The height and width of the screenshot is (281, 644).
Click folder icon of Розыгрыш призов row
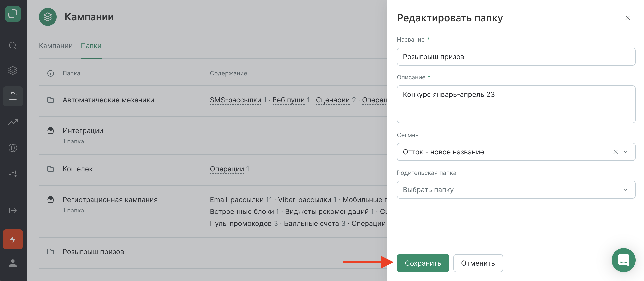[x=51, y=251]
